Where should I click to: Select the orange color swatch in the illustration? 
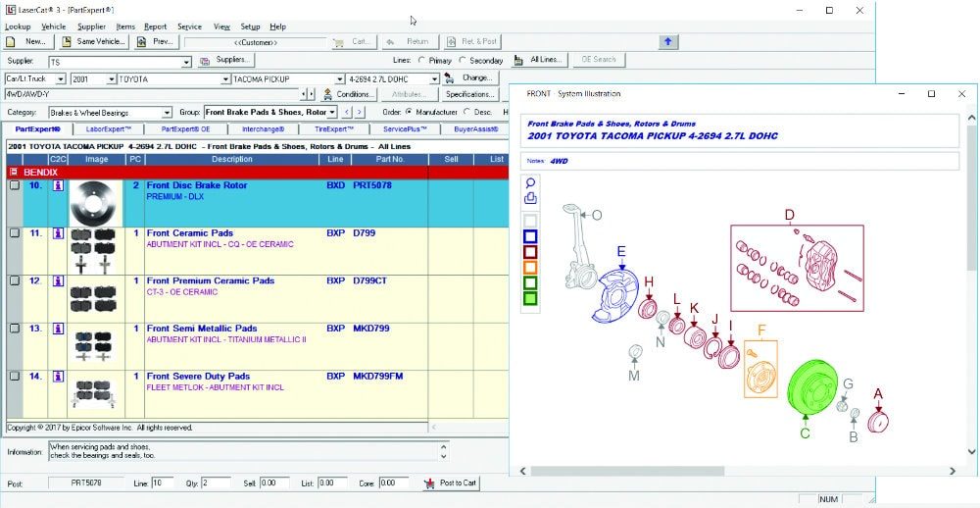530,268
